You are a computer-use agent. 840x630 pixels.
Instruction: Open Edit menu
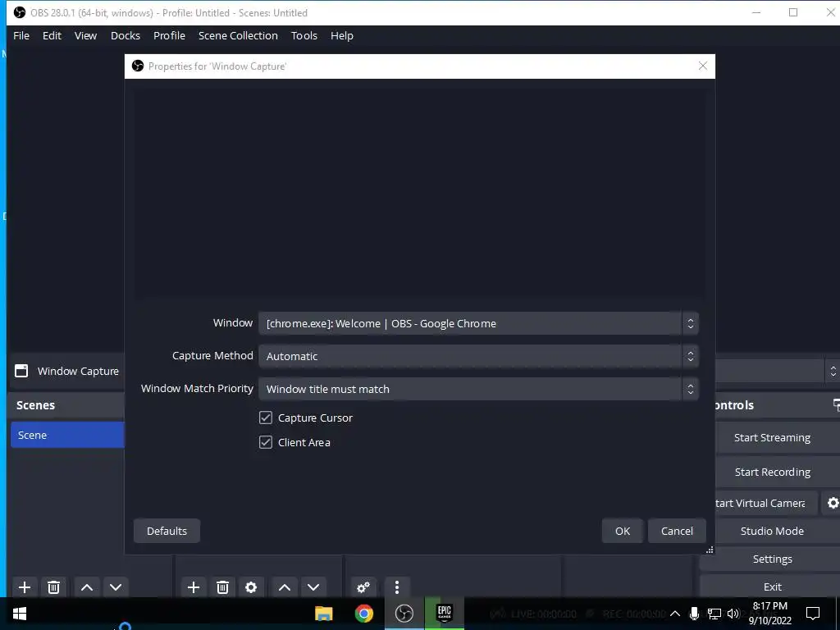pyautogui.click(x=52, y=35)
